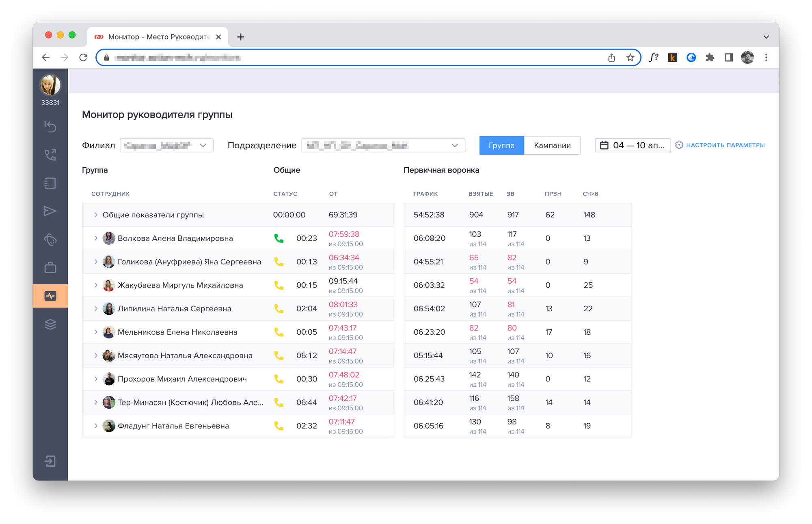Open the Подразделение dropdown
The height and width of the screenshot is (524, 812).
[383, 145]
